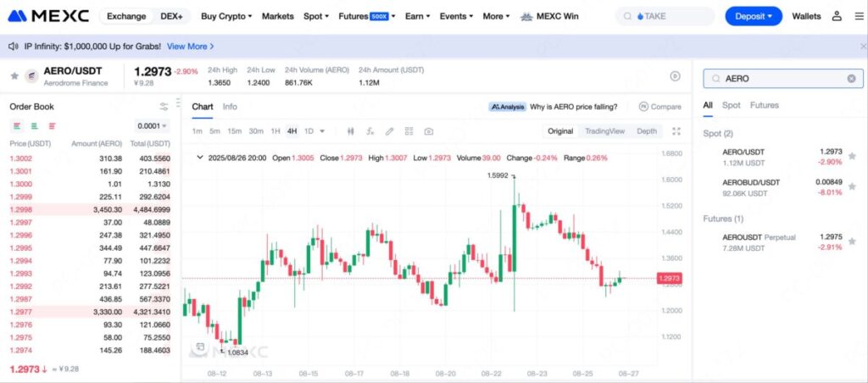Take a chart snapshot with camera icon

pos(428,131)
